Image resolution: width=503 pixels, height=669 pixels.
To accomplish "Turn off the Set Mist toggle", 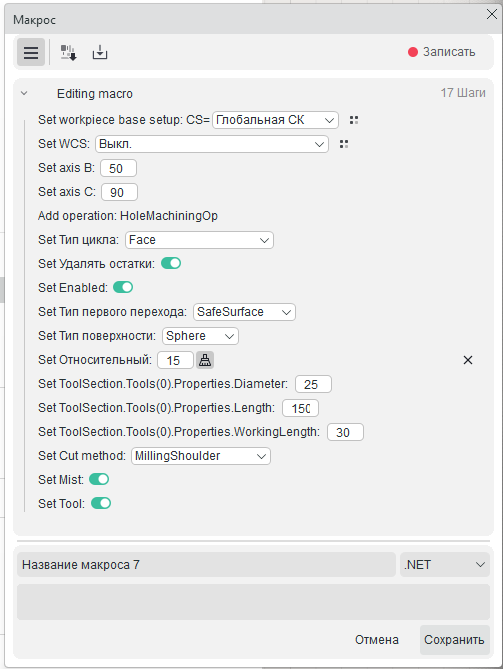I will pos(99,480).
